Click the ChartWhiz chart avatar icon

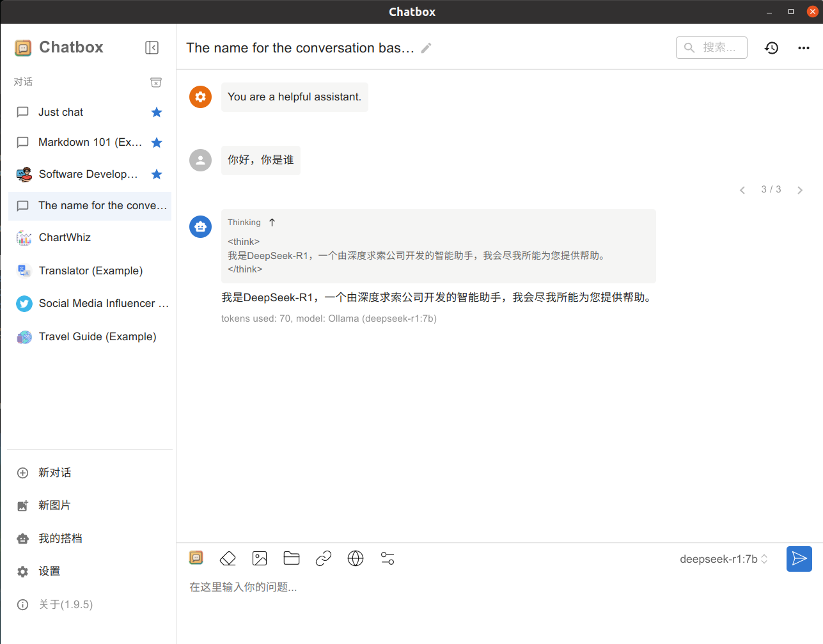point(24,238)
